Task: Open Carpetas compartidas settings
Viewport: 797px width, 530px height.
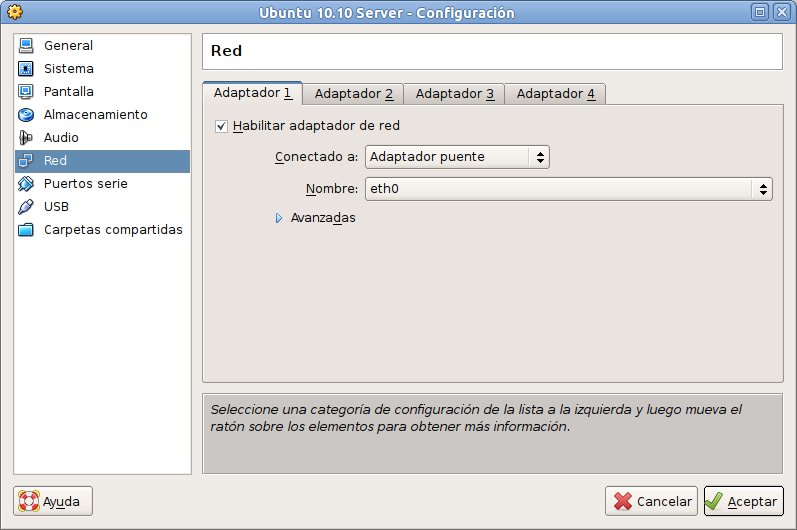Action: pyautogui.click(x=102, y=230)
